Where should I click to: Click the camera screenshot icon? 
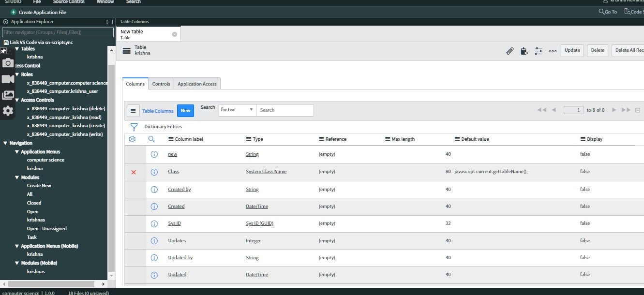pos(8,63)
